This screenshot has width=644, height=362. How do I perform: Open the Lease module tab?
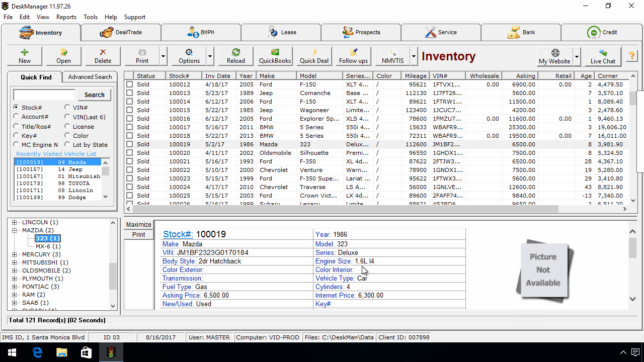[281, 32]
